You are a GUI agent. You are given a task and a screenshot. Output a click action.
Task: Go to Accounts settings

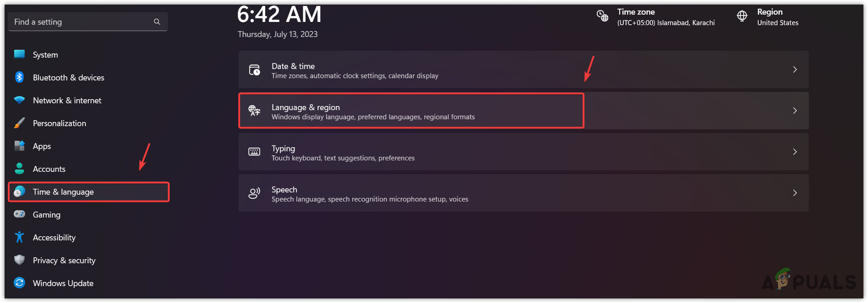(49, 169)
